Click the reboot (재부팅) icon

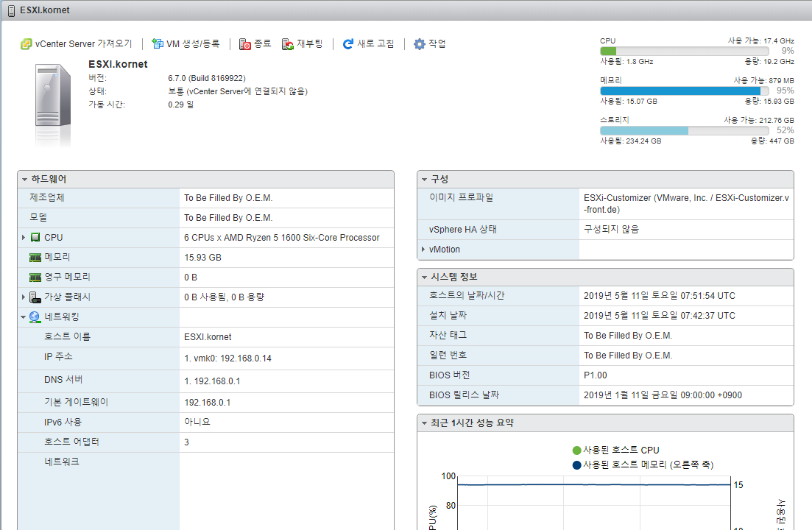(288, 44)
